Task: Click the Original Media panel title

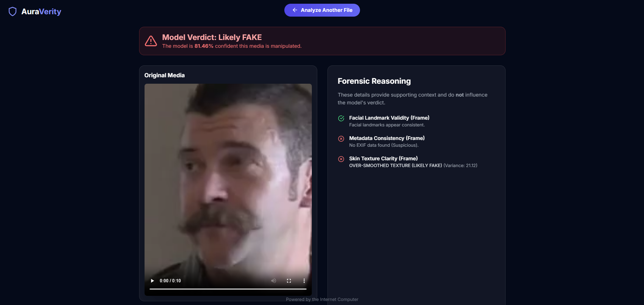Action: (x=165, y=75)
